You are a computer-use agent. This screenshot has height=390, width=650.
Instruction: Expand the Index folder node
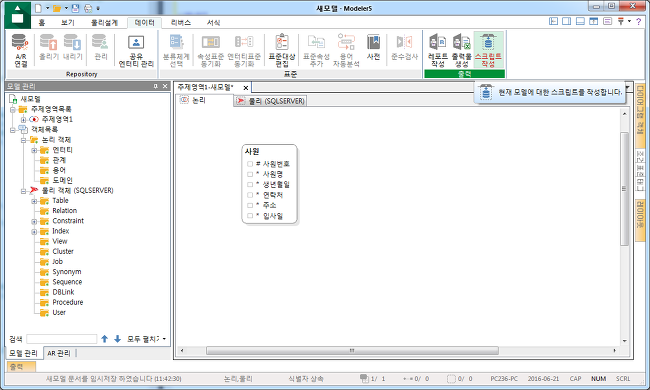34,232
